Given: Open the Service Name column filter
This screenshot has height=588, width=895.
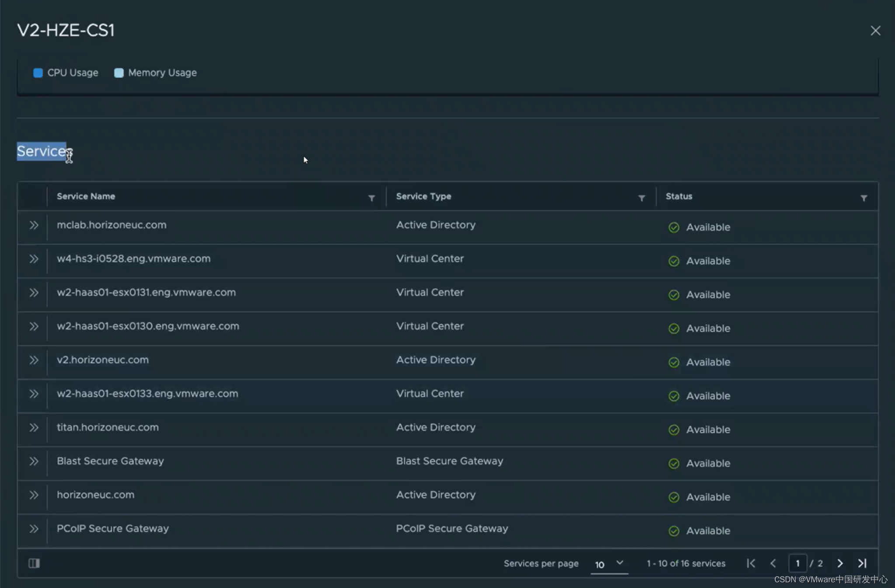Looking at the screenshot, I should pos(371,198).
